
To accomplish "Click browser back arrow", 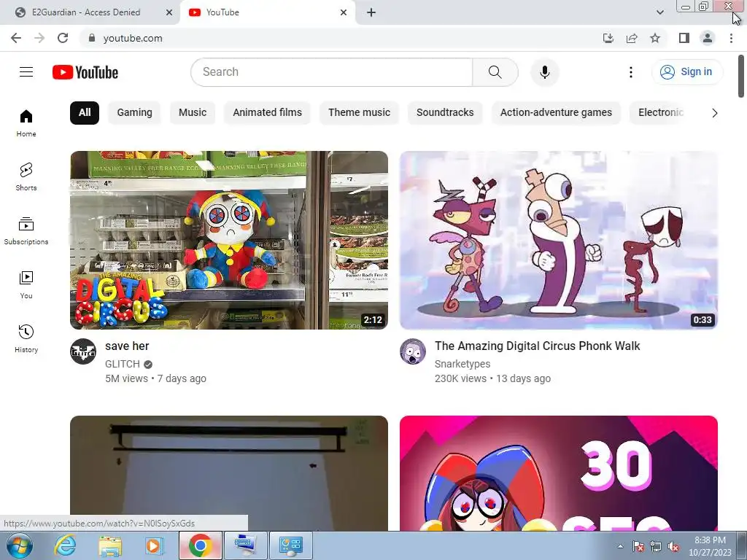I will 16,38.
